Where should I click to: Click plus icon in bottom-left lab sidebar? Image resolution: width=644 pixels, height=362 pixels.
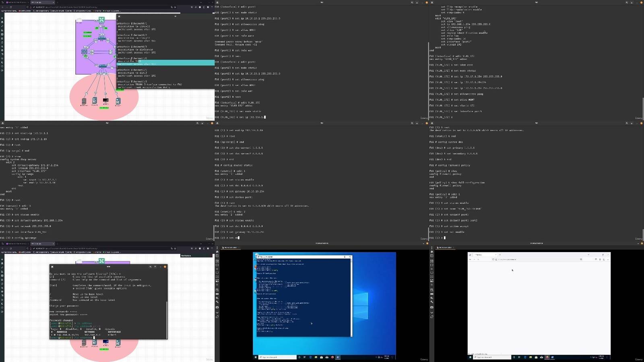2,260
